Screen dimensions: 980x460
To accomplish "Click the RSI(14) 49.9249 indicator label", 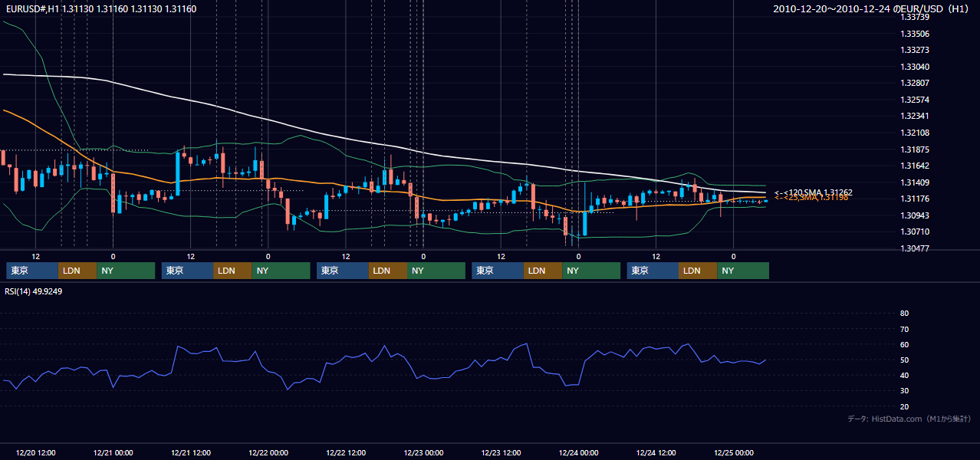I will tap(33, 291).
